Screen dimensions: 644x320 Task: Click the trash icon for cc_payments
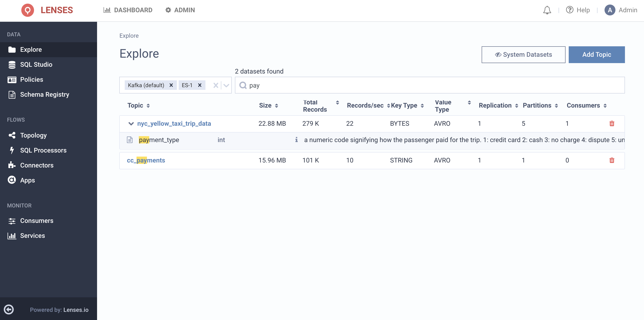point(612,160)
